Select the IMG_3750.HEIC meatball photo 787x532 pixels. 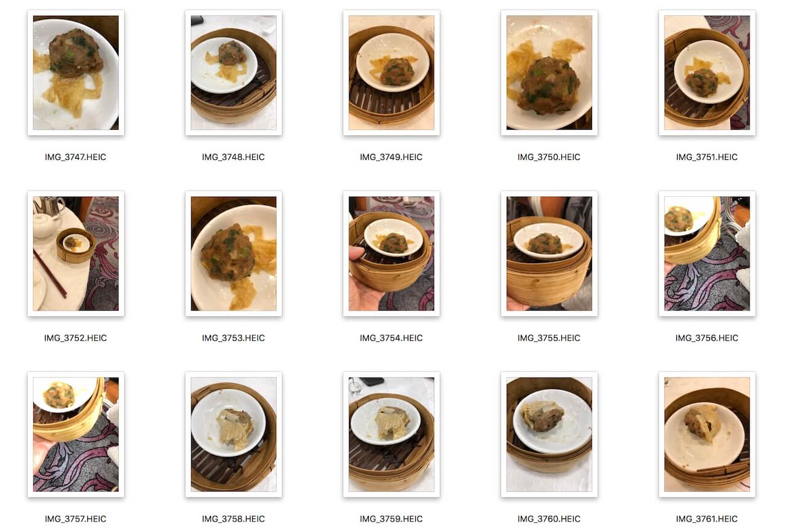click(549, 73)
